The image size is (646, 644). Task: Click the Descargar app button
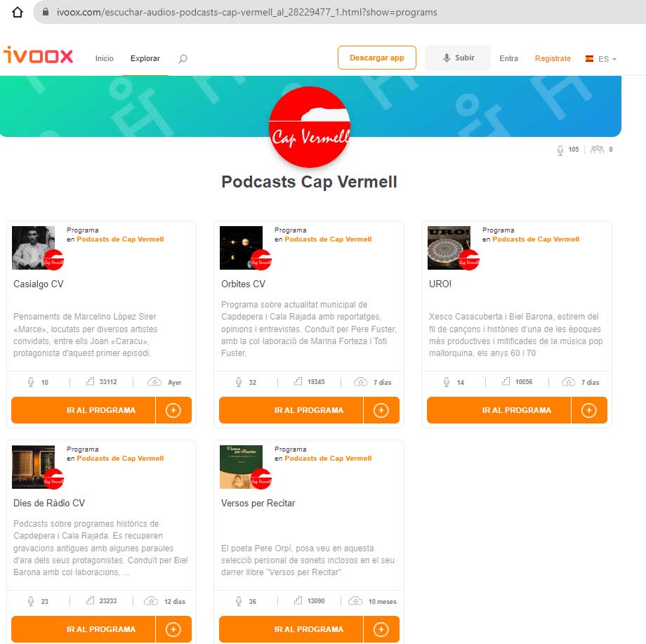click(377, 58)
